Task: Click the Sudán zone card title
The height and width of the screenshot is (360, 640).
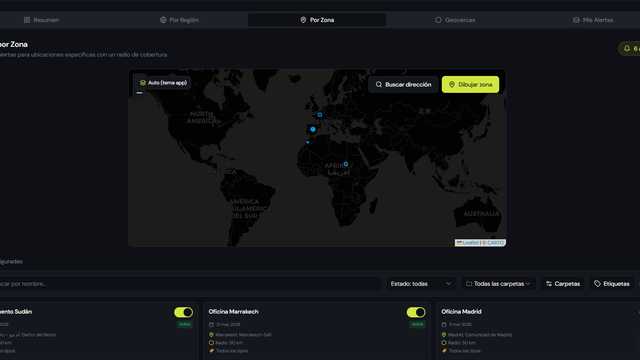Action: pos(16,312)
